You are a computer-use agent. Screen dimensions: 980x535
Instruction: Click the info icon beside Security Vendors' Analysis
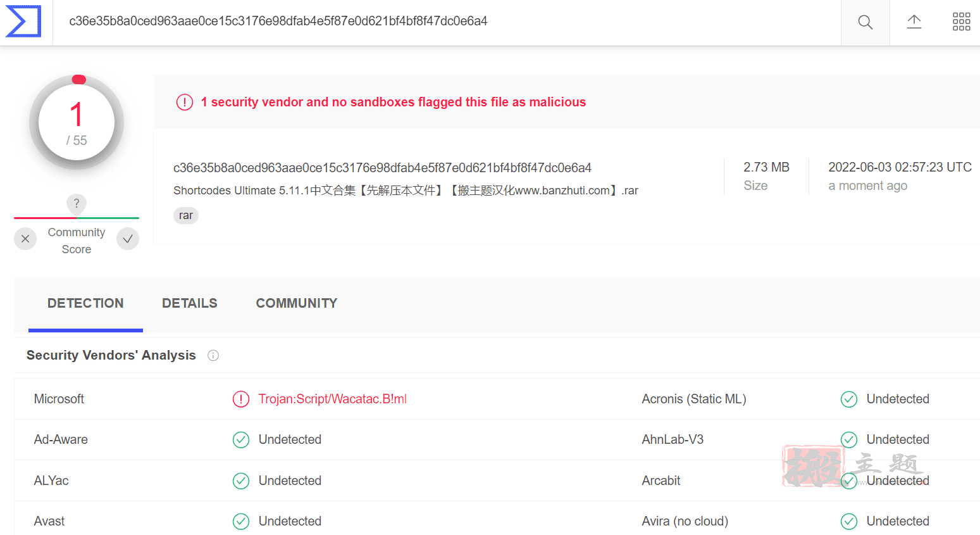tap(213, 355)
